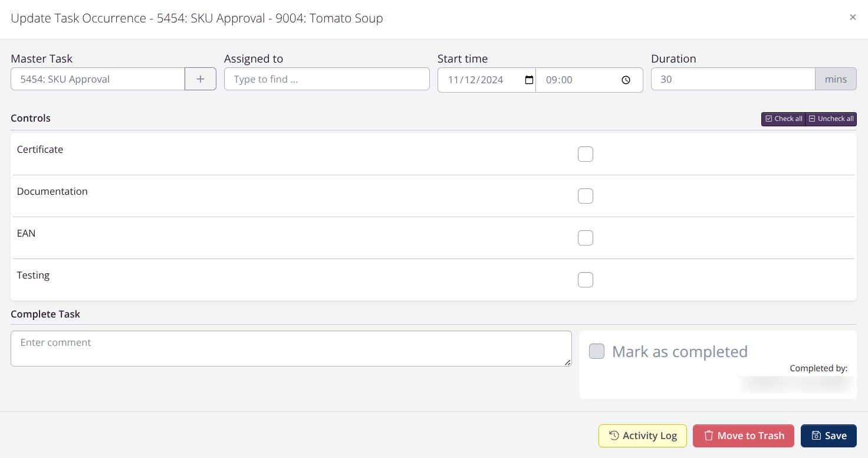Click the minus icon on Uncheck all
Image resolution: width=868 pixels, height=458 pixels.
pyautogui.click(x=812, y=119)
